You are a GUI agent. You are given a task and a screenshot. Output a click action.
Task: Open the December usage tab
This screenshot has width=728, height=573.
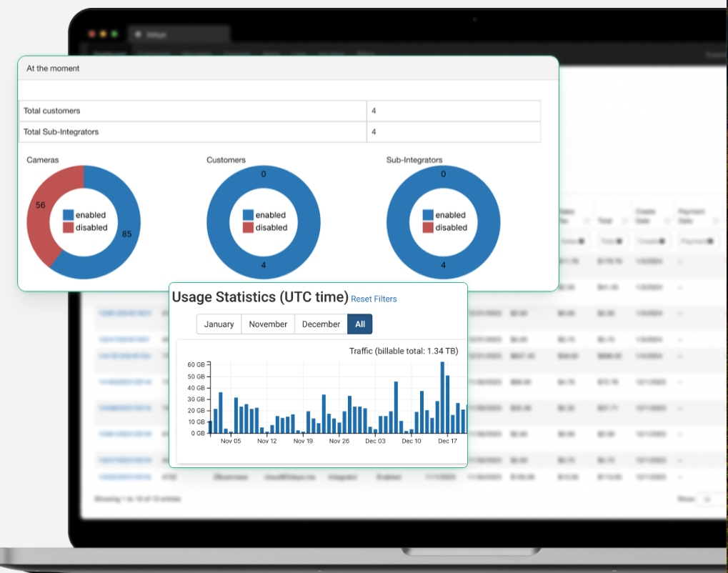[x=321, y=324]
